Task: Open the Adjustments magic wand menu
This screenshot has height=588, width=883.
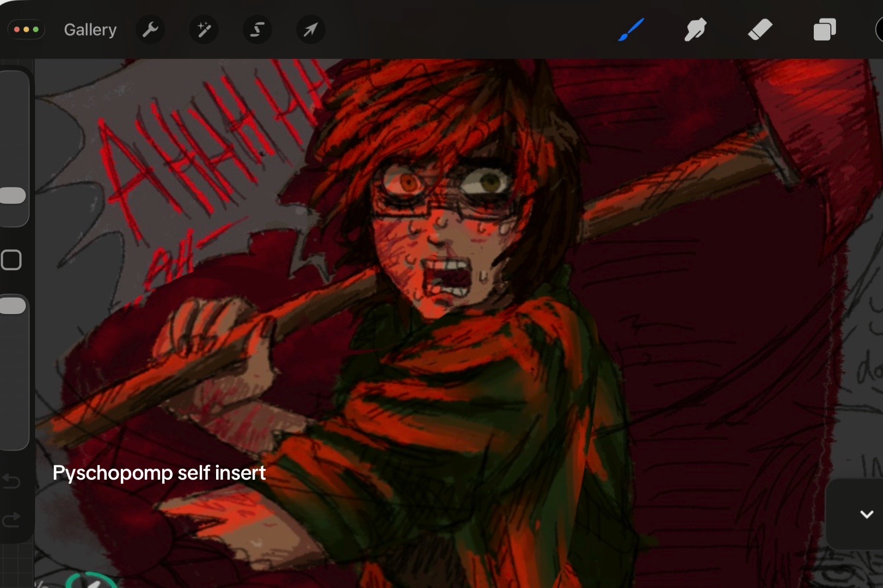Action: [204, 29]
